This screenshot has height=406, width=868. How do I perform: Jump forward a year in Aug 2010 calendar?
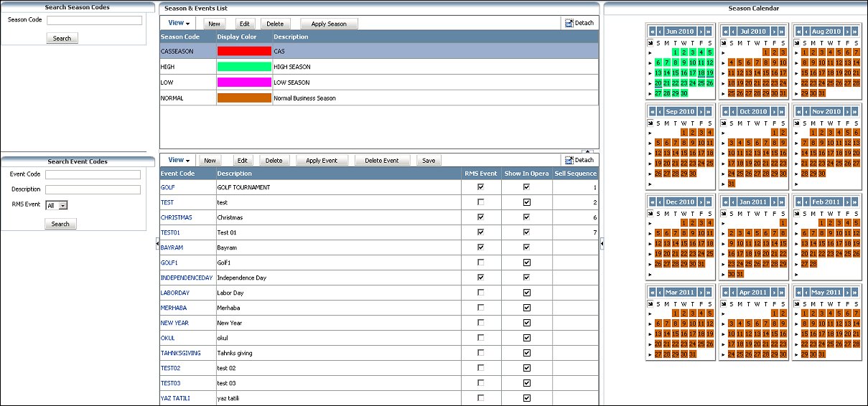point(856,32)
